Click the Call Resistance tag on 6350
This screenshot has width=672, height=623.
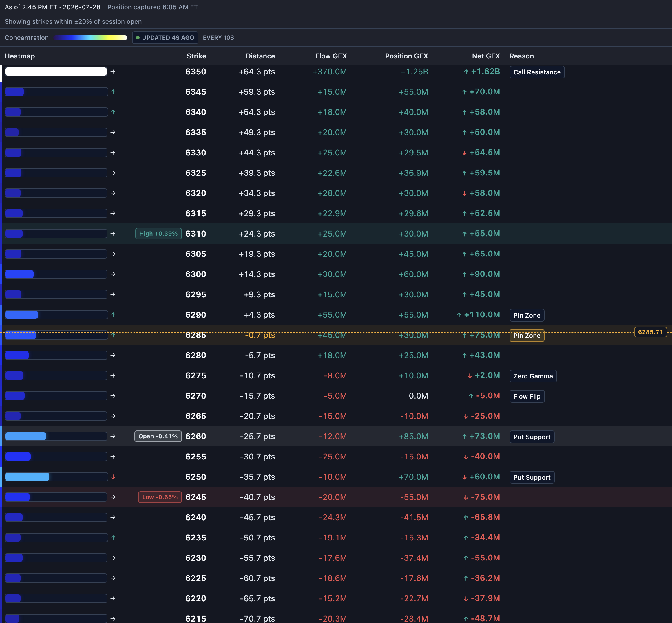tap(537, 72)
